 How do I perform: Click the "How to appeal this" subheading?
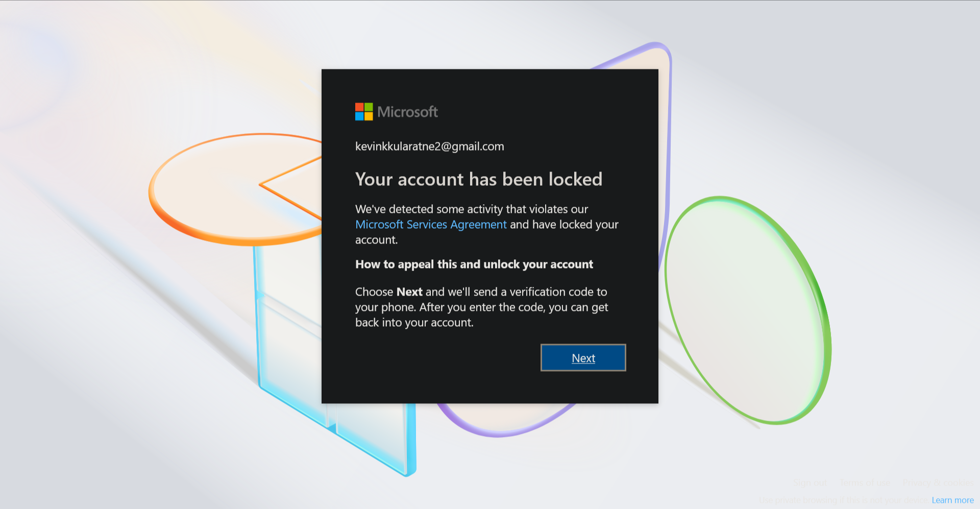click(474, 264)
